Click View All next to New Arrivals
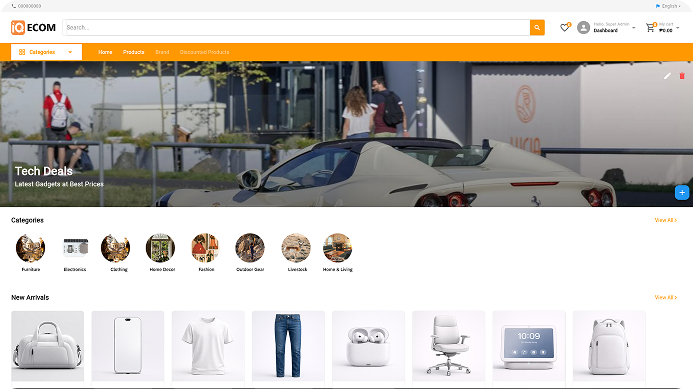The width and height of the screenshot is (693, 389). [x=666, y=297]
